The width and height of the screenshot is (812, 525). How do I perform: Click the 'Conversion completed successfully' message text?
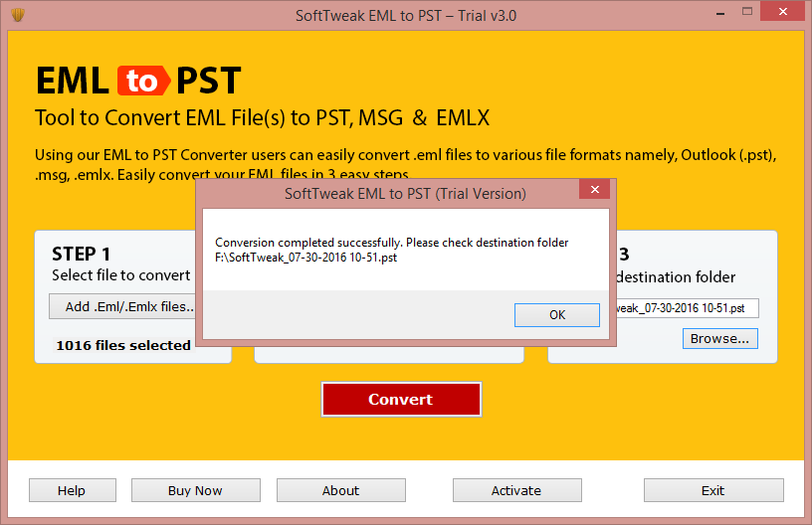click(308, 243)
